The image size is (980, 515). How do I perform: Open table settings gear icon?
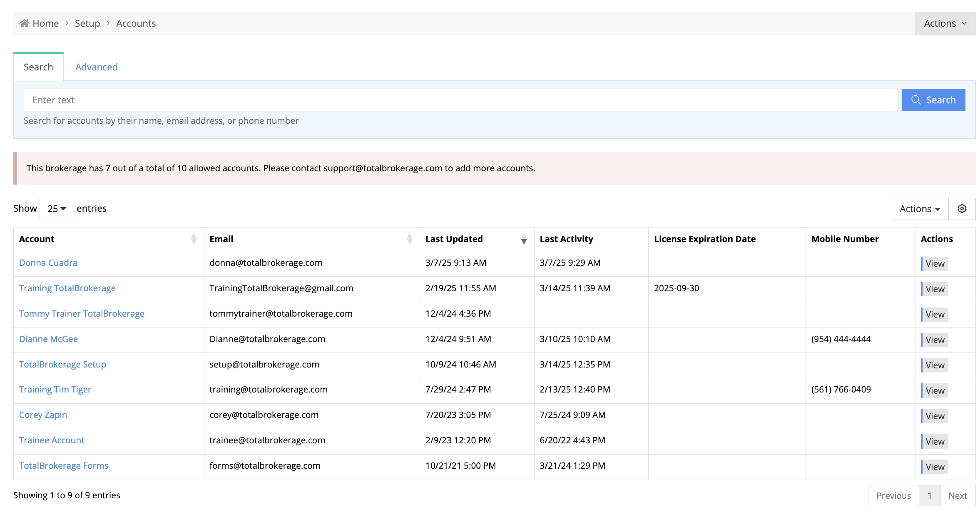coord(962,209)
